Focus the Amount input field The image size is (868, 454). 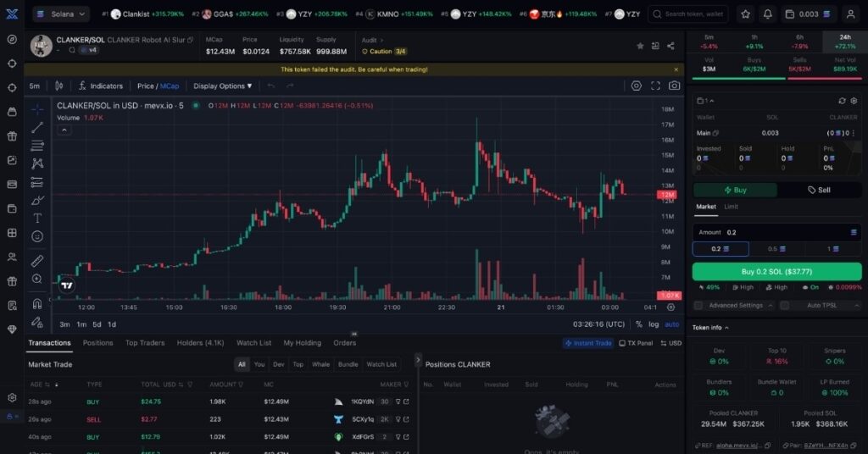(776, 232)
